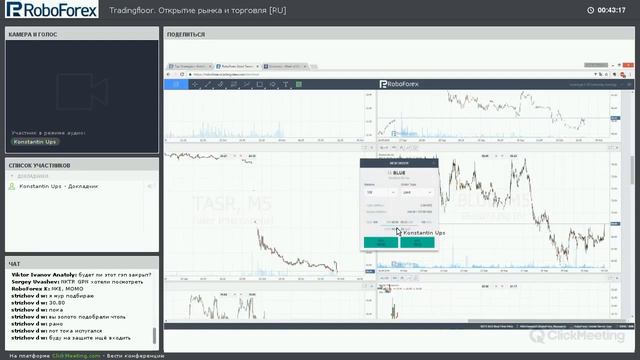
Task: Open the Order Type dropdown
Action: coord(417,192)
